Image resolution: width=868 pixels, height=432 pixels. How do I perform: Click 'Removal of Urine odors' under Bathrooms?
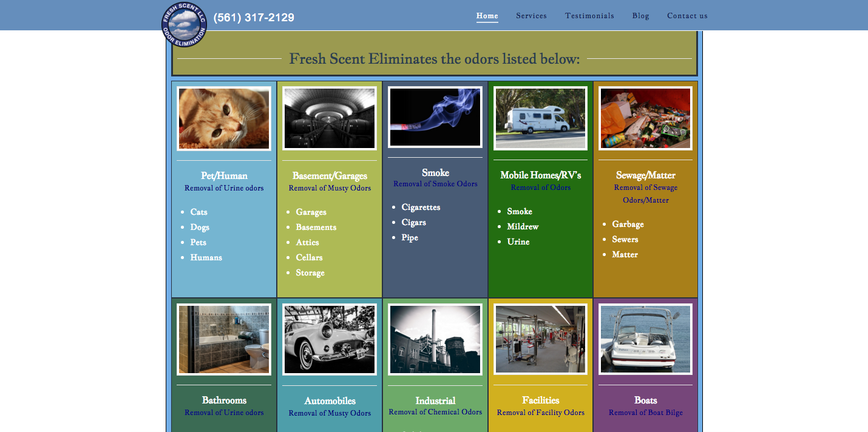click(224, 413)
